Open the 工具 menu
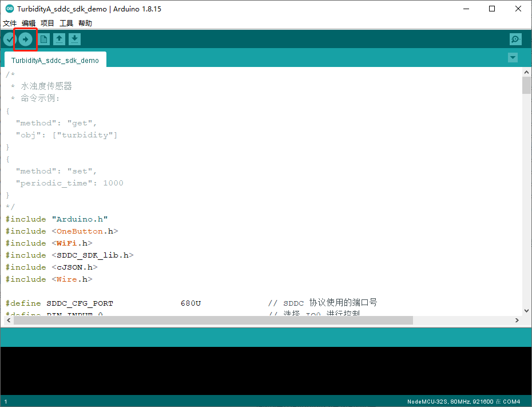Image resolution: width=532 pixels, height=407 pixels. [66, 23]
